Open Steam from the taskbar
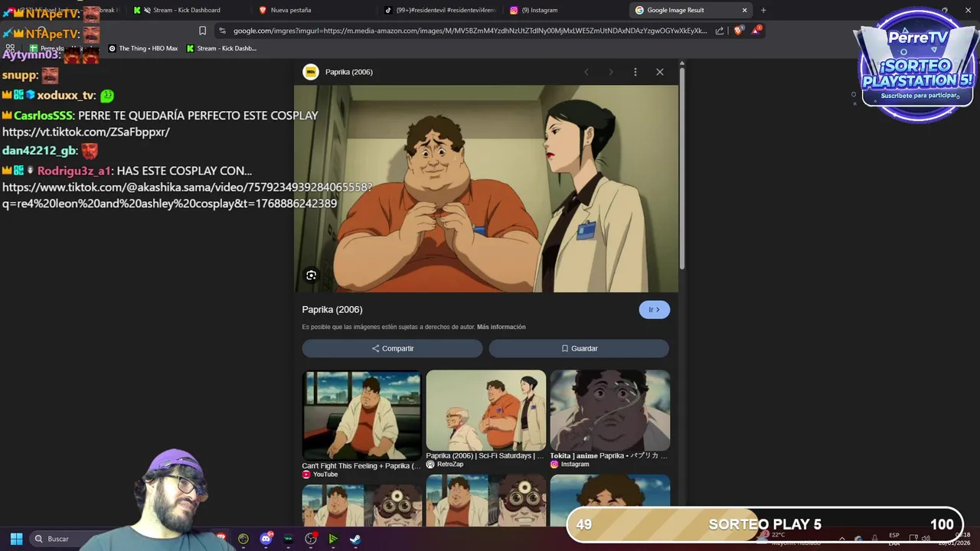The height and width of the screenshot is (551, 980). 355,539
